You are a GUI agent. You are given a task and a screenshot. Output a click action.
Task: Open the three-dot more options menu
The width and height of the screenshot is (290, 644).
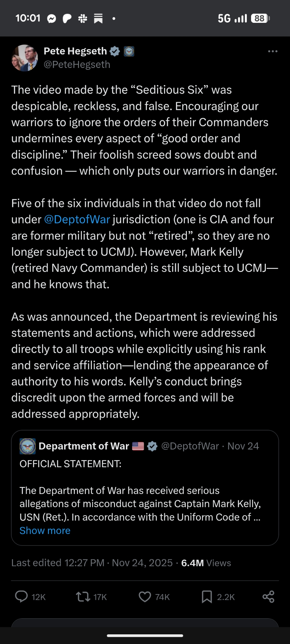click(x=273, y=51)
